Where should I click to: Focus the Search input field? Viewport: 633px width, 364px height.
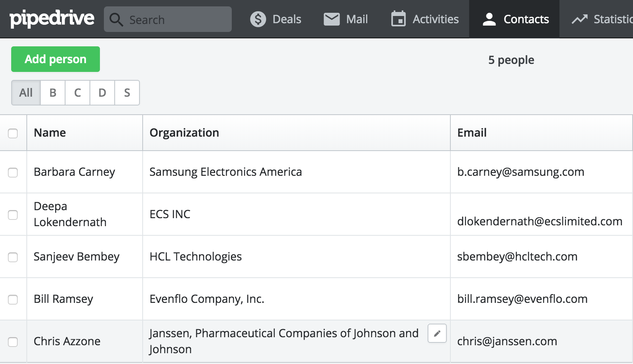pyautogui.click(x=168, y=19)
